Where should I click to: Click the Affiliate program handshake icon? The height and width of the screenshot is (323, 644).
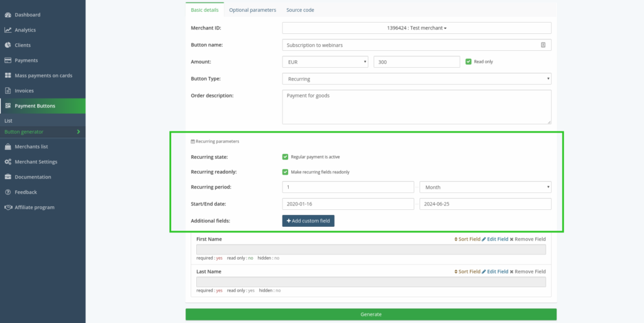click(8, 207)
